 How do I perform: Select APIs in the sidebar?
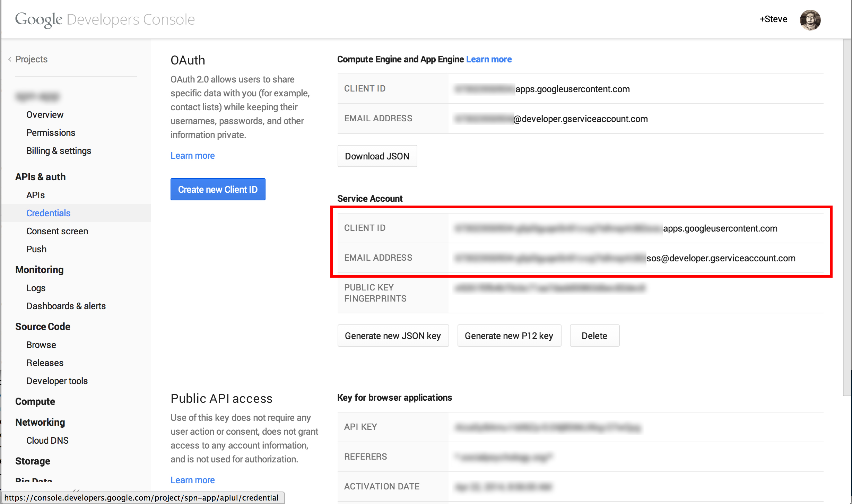pos(35,195)
